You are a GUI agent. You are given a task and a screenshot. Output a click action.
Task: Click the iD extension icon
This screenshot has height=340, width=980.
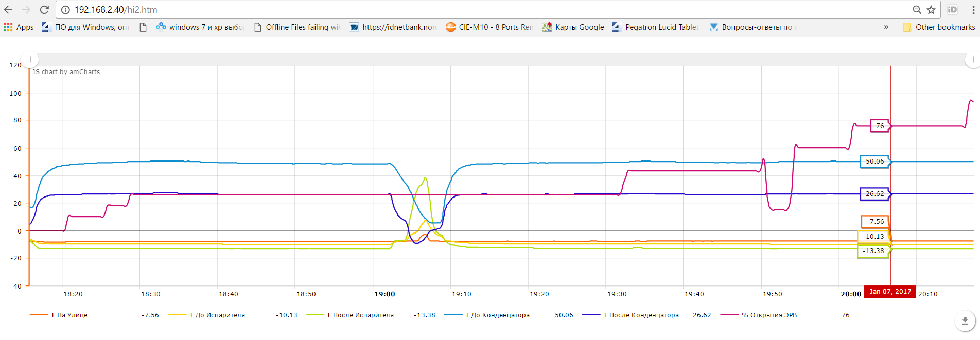point(952,10)
